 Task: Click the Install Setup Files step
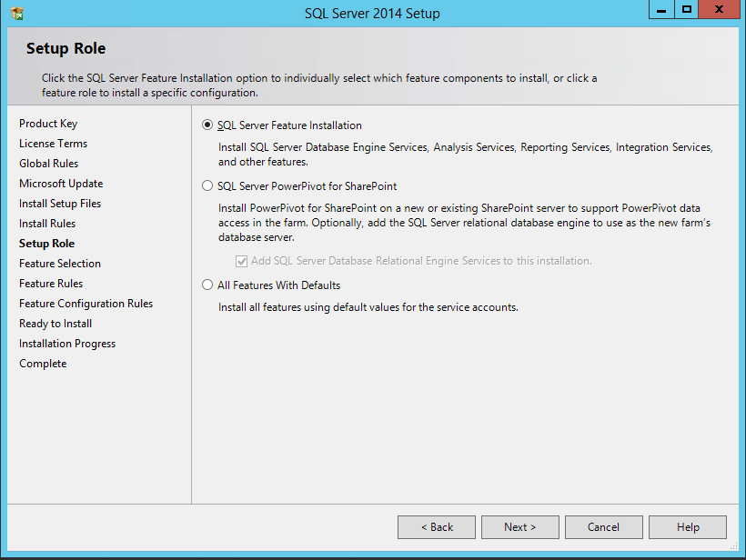point(60,204)
